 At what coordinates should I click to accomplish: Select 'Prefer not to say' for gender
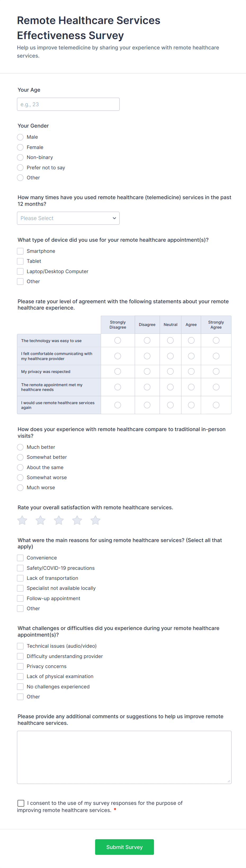[20, 167]
